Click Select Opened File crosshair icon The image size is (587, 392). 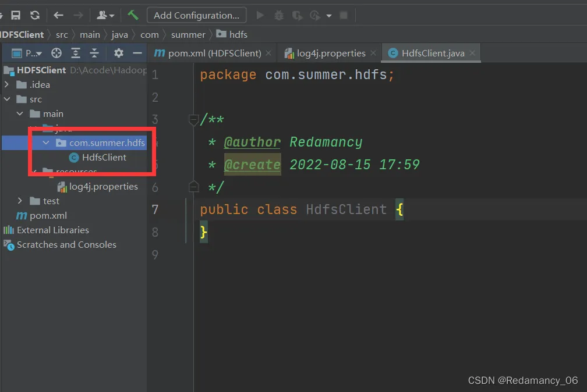pyautogui.click(x=56, y=54)
